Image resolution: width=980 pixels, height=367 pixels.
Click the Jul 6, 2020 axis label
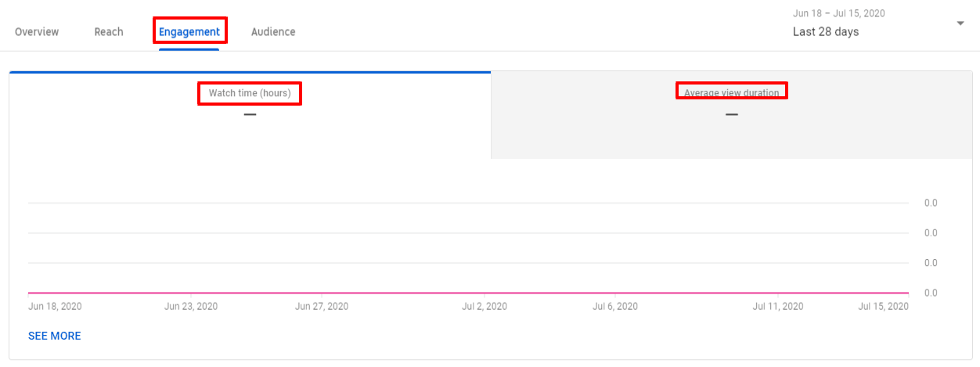[615, 307]
